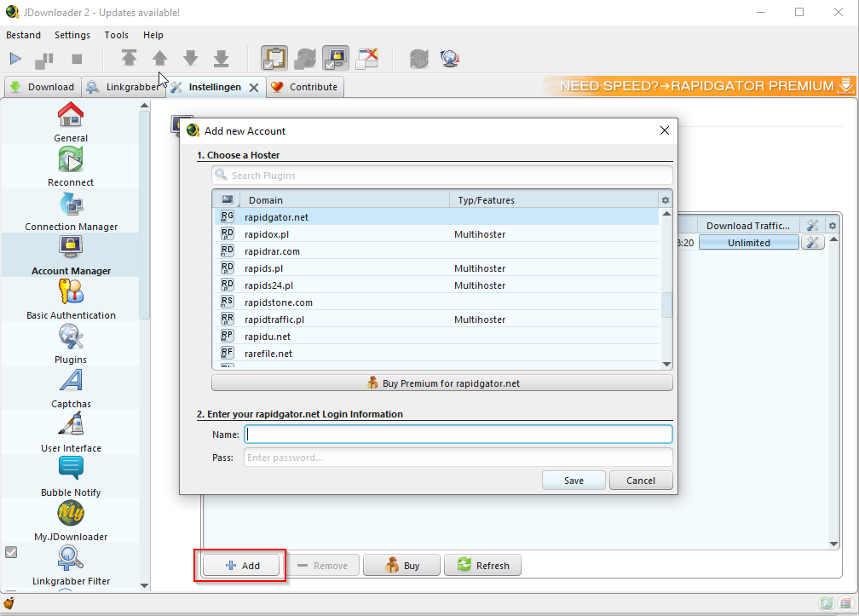Select rapidstone.com hoster row
The height and width of the screenshot is (616, 859).
[x=435, y=302]
